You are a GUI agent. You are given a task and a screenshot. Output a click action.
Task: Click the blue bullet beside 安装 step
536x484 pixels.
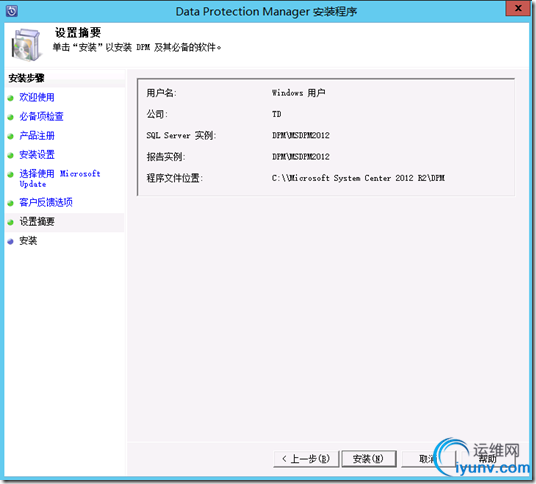click(x=11, y=242)
